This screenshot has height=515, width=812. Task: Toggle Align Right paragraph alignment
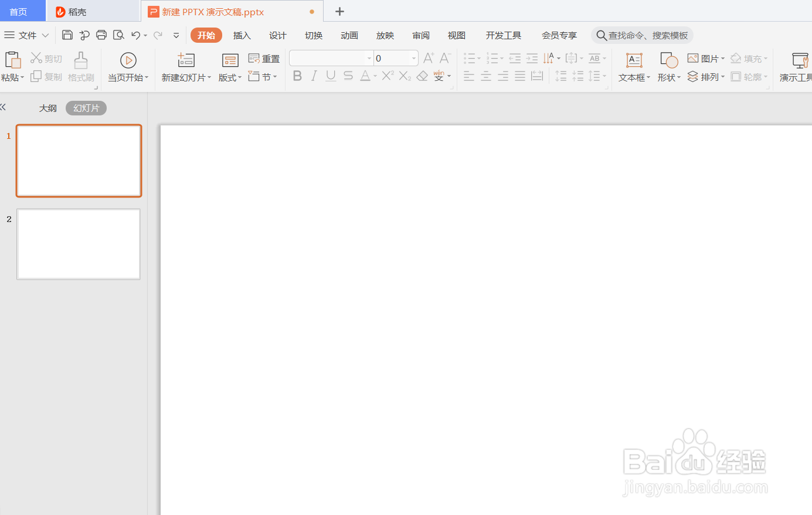point(503,76)
